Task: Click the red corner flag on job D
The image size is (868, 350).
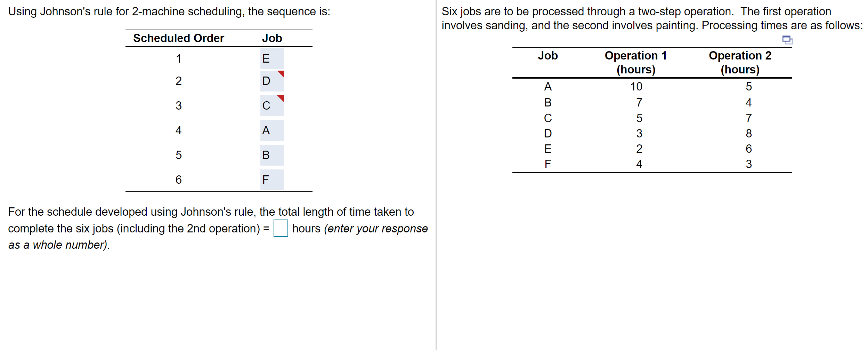Action: pos(282,73)
